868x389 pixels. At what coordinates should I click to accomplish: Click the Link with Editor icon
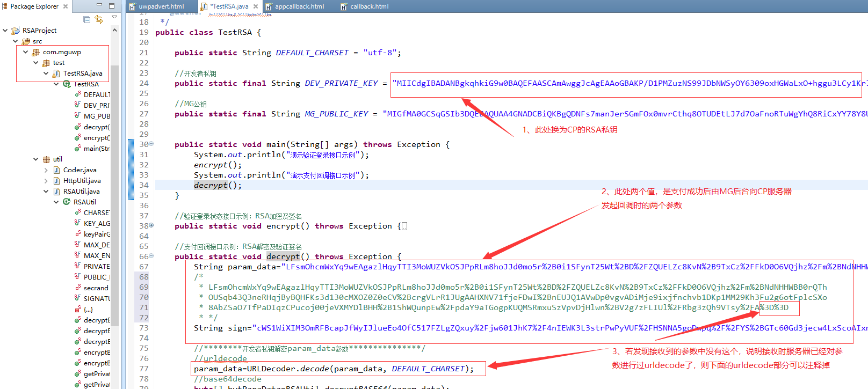pyautogui.click(x=99, y=20)
